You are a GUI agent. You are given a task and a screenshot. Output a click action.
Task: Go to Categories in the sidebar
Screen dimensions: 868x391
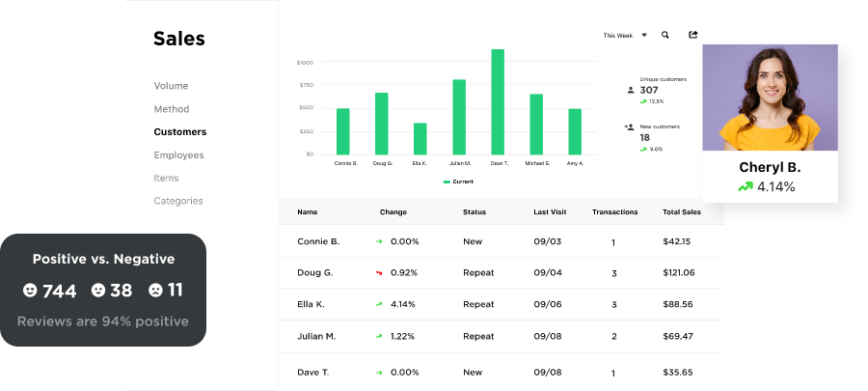click(178, 201)
